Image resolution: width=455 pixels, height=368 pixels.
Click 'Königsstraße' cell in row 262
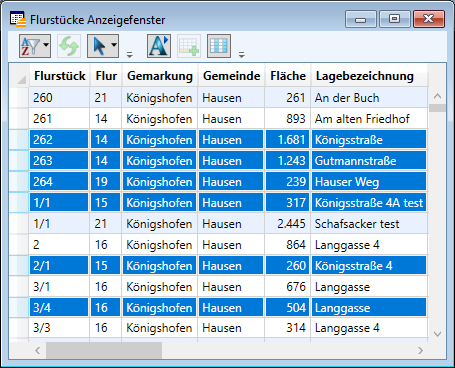tap(369, 139)
